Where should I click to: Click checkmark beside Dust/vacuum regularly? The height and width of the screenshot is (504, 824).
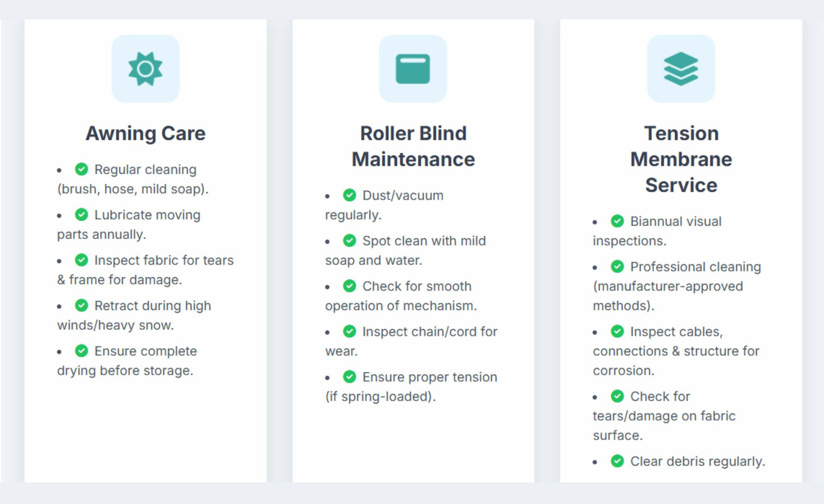(349, 195)
